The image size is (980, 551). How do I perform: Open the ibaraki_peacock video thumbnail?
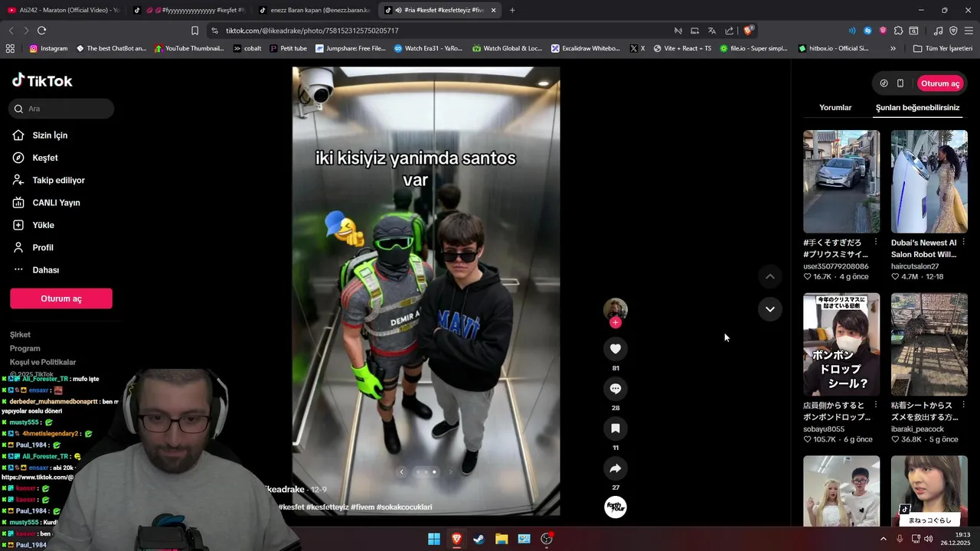click(x=929, y=344)
